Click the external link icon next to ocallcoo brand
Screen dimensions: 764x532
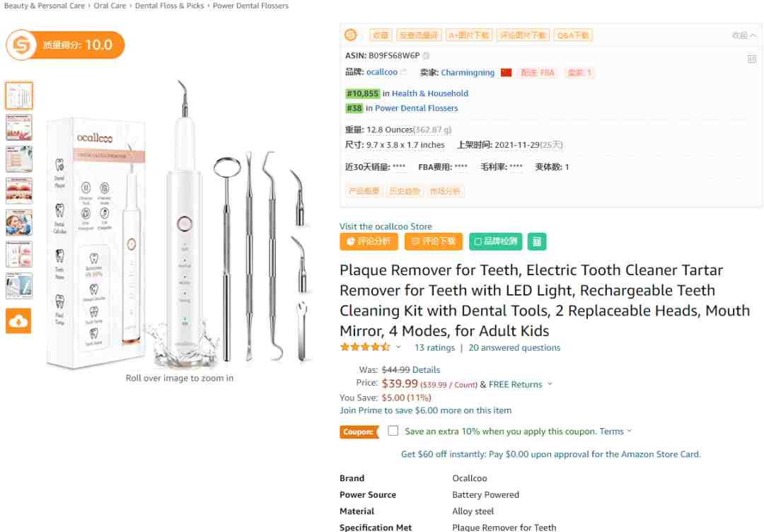click(x=404, y=72)
